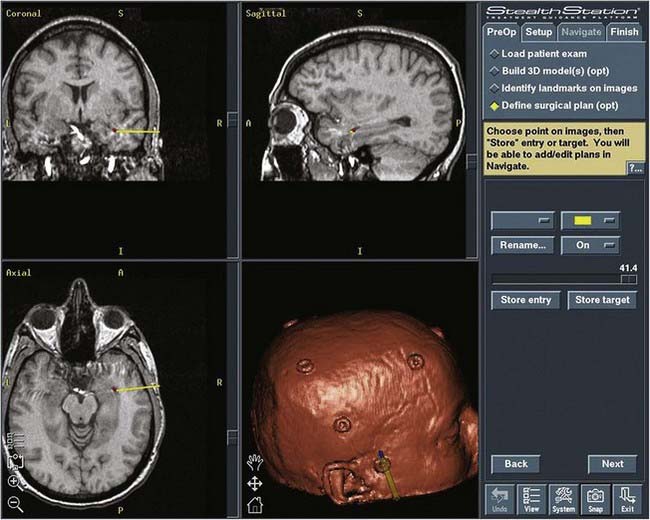This screenshot has width=650, height=520.
Task: Click the Undo arrow icon
Action: tap(499, 497)
